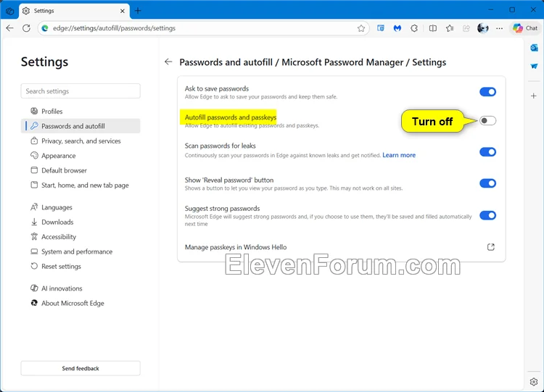This screenshot has height=392, width=544.
Task: Click the address bar URL field
Action: (204, 28)
